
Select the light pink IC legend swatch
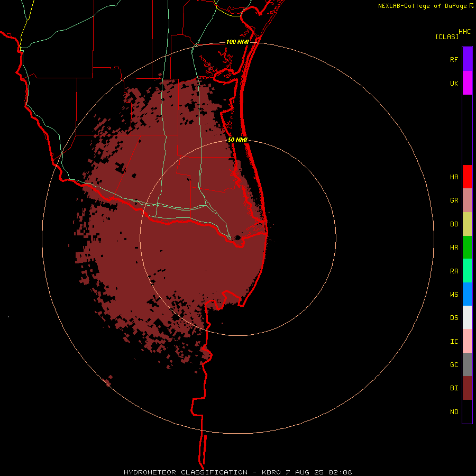click(467, 341)
